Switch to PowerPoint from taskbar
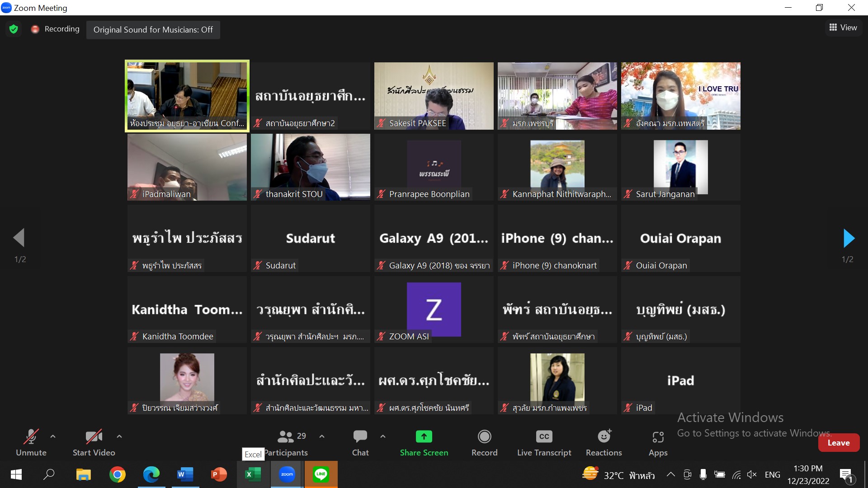Viewport: 868px width, 488px height. pyautogui.click(x=219, y=474)
